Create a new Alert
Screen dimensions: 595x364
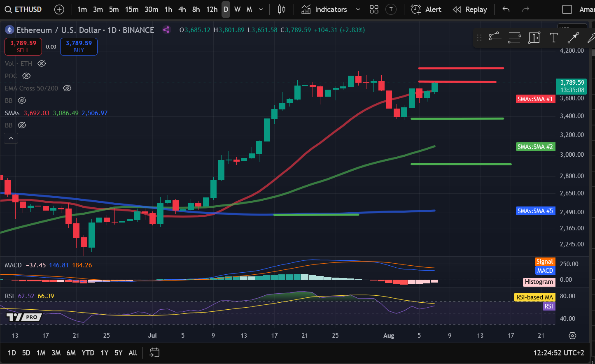point(426,9)
